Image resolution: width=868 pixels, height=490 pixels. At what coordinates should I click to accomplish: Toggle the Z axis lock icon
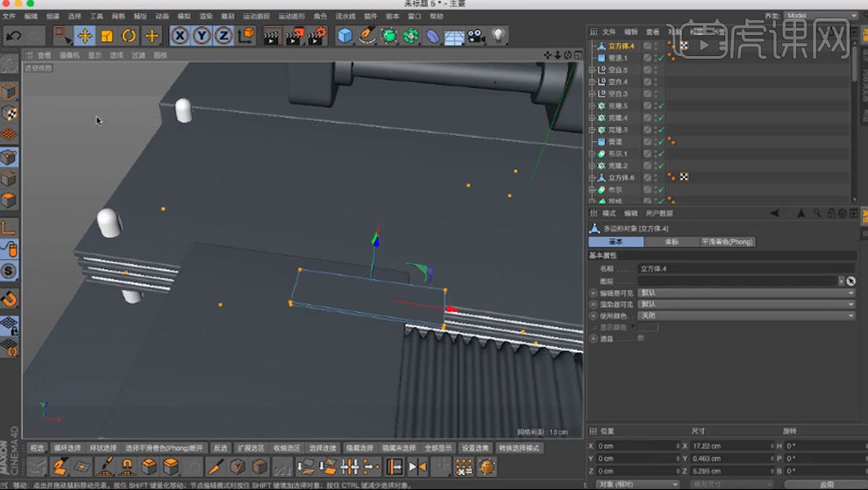click(x=224, y=36)
